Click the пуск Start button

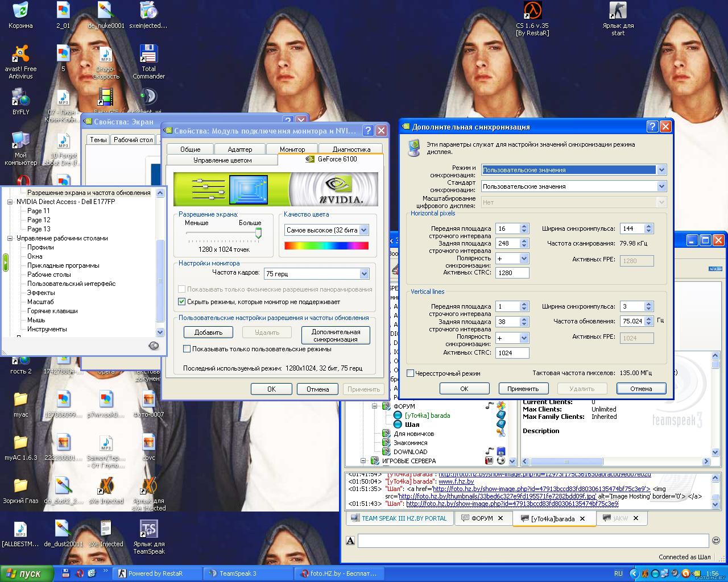point(27,573)
